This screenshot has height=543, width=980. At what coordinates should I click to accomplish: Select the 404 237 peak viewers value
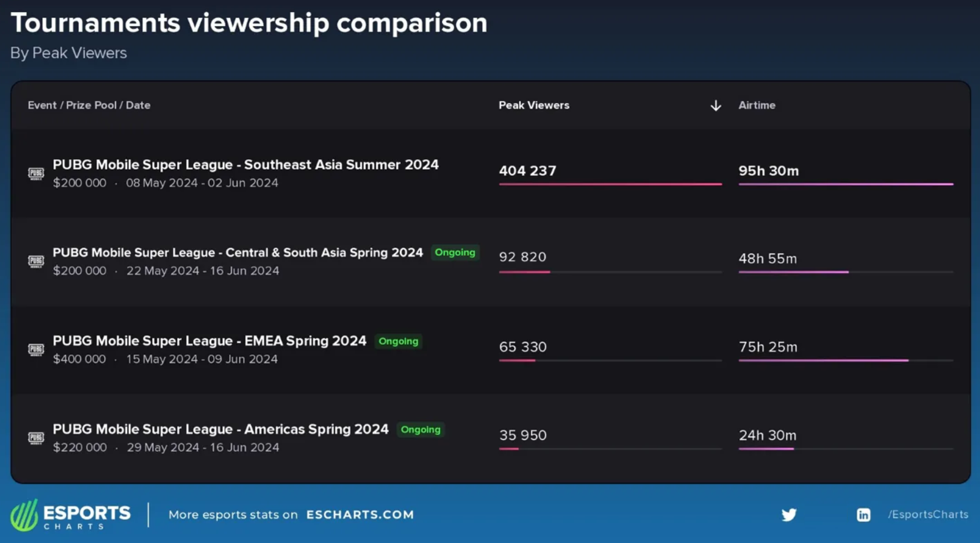click(527, 170)
